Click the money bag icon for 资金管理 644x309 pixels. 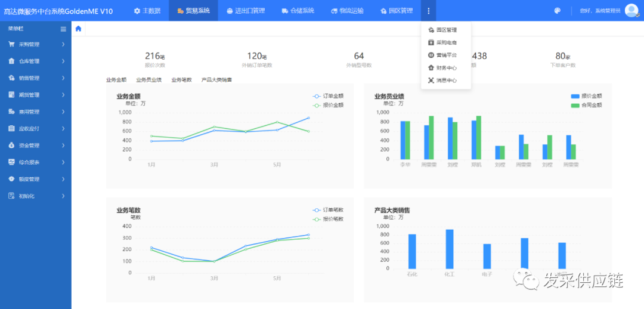tap(11, 145)
